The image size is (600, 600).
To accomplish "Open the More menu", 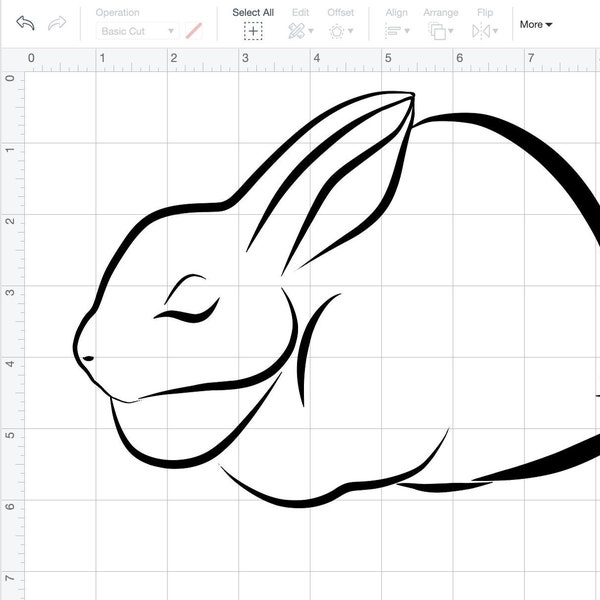I will click(x=536, y=24).
